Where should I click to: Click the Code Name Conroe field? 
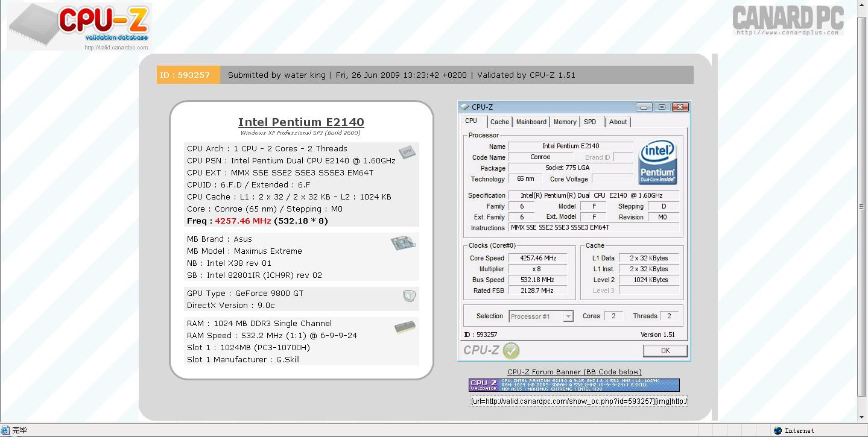tap(540, 157)
